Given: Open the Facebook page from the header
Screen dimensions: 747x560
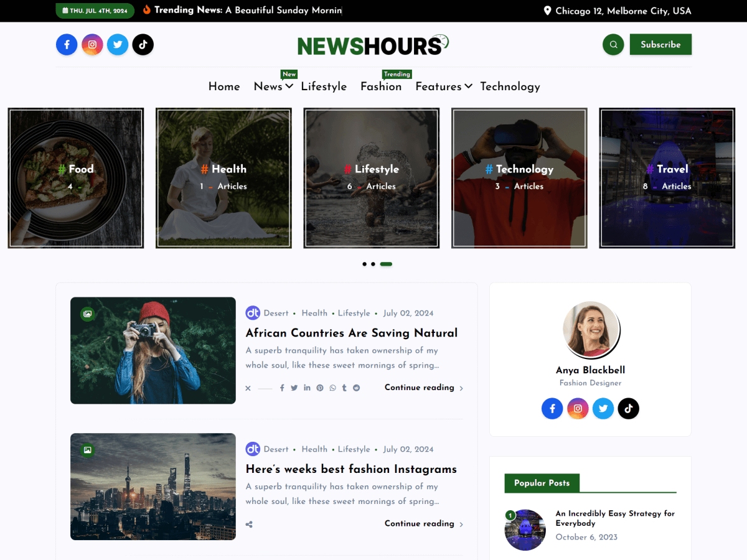Looking at the screenshot, I should 67,44.
